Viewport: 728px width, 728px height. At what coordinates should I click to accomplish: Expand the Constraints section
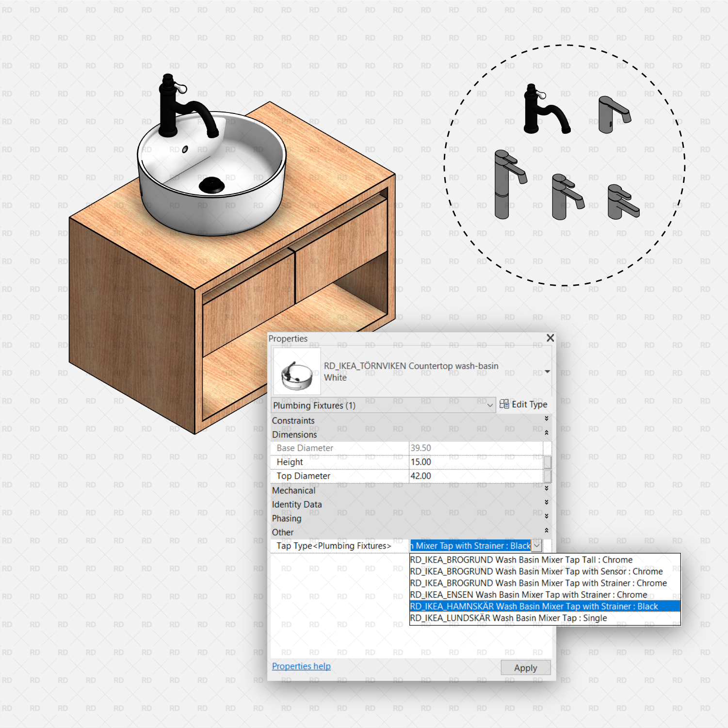tap(546, 419)
